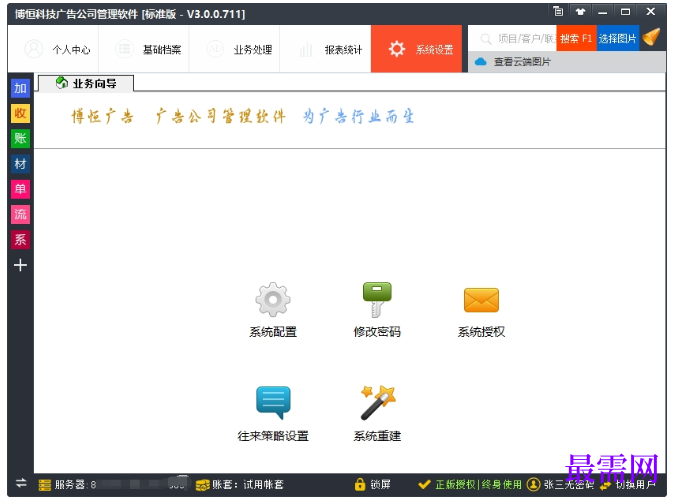Click the 张三 user avatar icon
Screen dimensions: 677x500
point(534,484)
